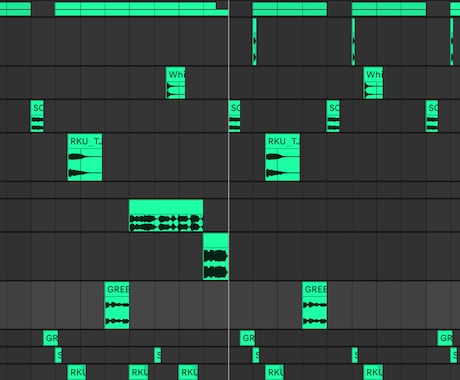
Task: Select the third RKU clip in the bottom track
Action: 188,372
